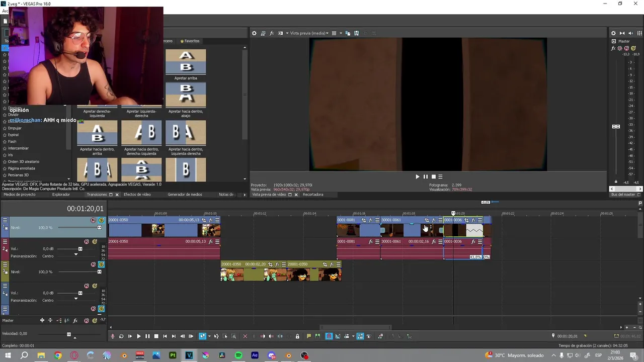Screen dimensions: 644x362
Task: Switch to Explorador tab
Action: click(61, 195)
